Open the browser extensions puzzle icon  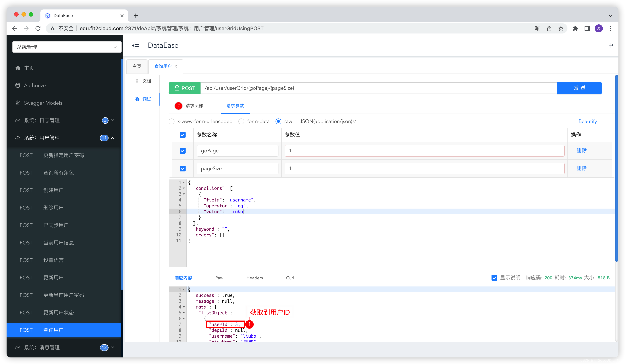pos(575,29)
